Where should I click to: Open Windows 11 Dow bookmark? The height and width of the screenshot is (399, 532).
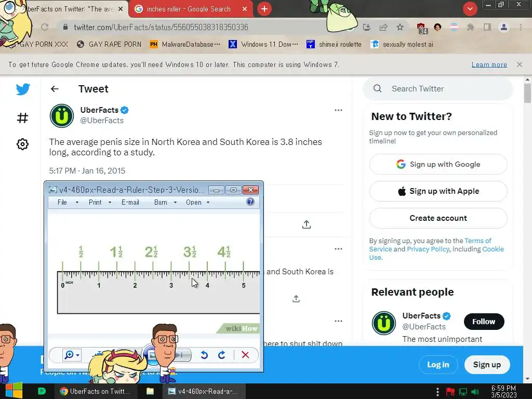(263, 45)
